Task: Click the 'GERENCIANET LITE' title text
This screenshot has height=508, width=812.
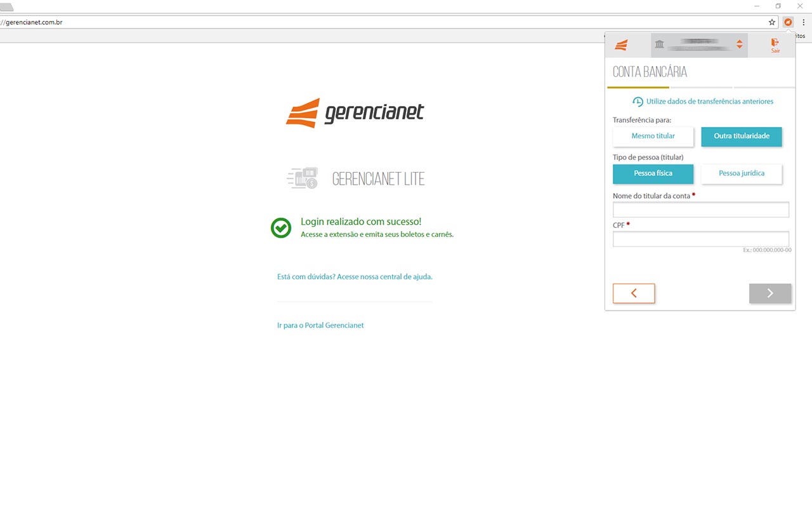Action: pyautogui.click(x=379, y=179)
